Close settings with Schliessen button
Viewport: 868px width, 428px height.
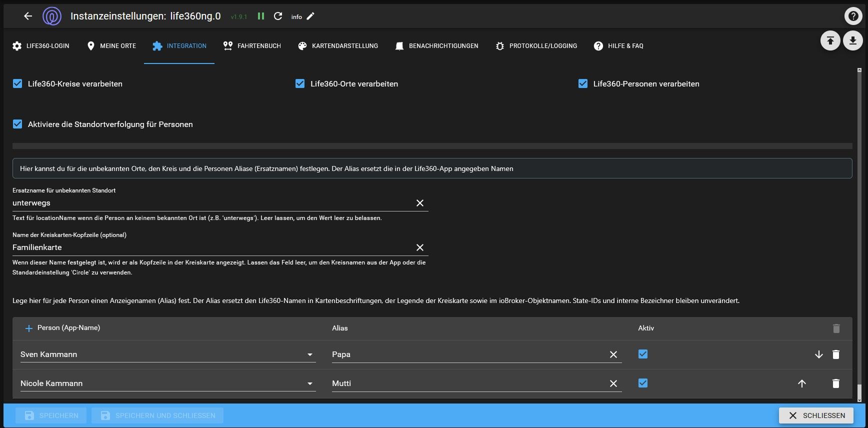pyautogui.click(x=816, y=415)
